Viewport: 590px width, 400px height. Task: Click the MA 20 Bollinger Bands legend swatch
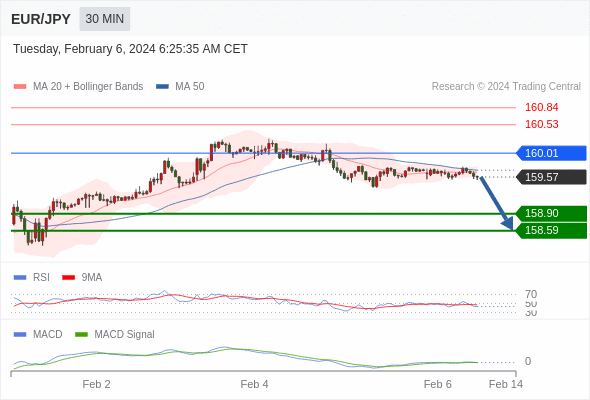coord(20,87)
